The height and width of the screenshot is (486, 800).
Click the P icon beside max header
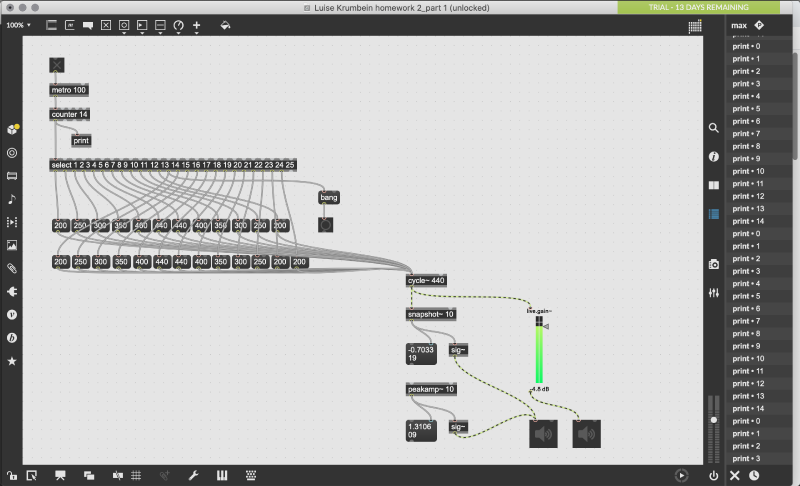(759, 25)
